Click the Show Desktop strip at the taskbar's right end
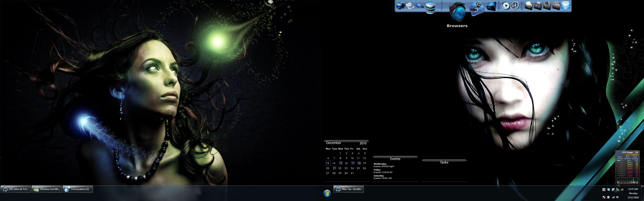The width and height of the screenshot is (644, 201). click(x=643, y=193)
